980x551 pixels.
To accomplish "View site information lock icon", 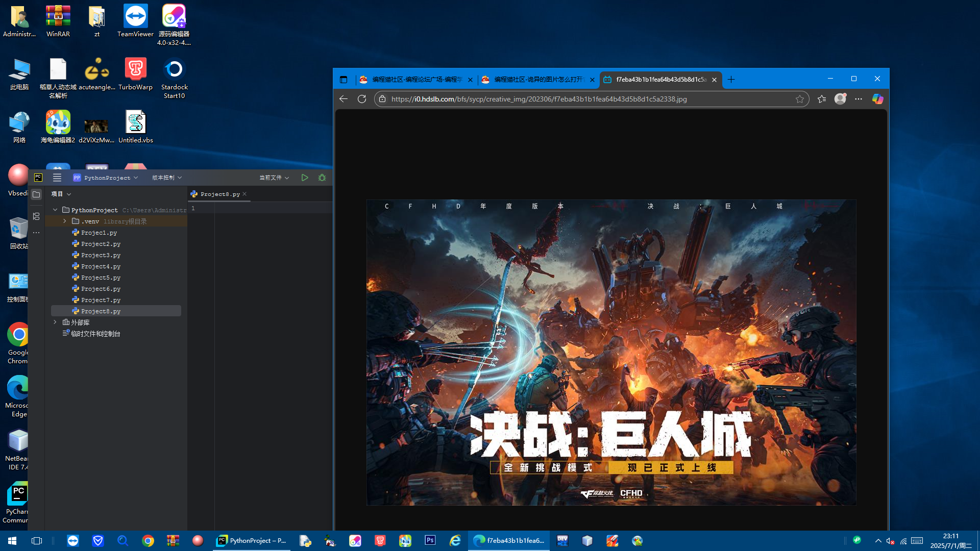I will [x=382, y=99].
